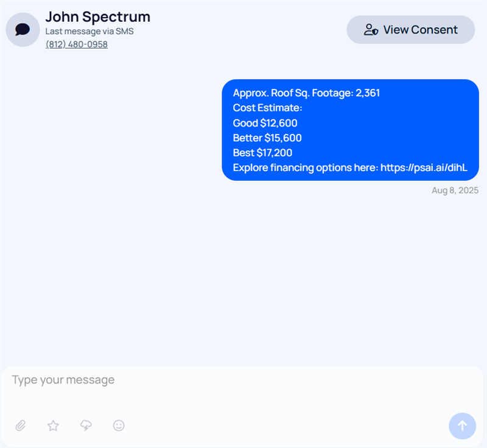Image resolution: width=487 pixels, height=448 pixels.
Task: Attach a file using the paperclip icon
Action: point(21,425)
